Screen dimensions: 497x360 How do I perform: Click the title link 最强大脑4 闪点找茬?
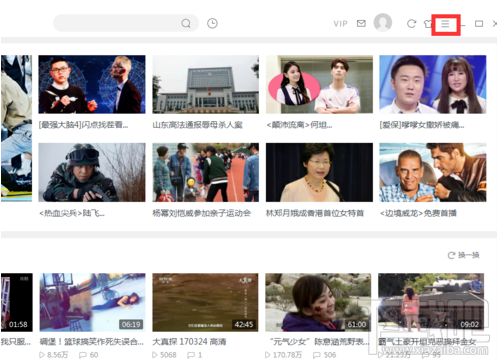83,125
